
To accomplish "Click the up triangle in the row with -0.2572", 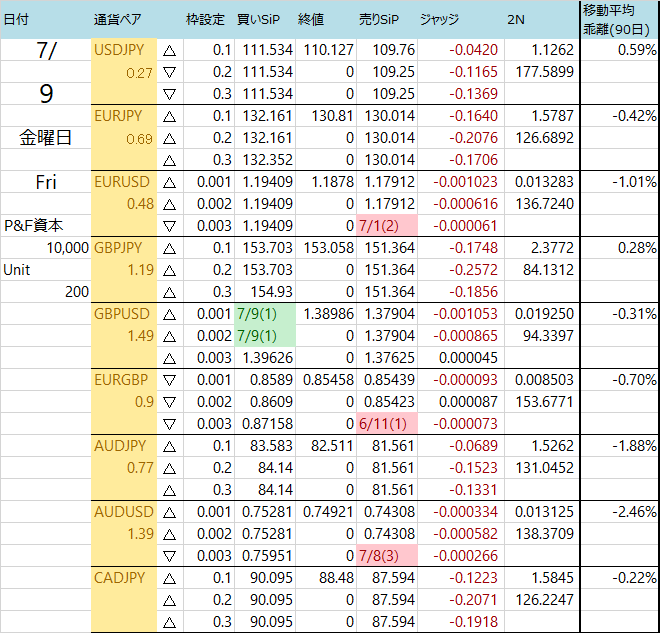I will pos(169,271).
